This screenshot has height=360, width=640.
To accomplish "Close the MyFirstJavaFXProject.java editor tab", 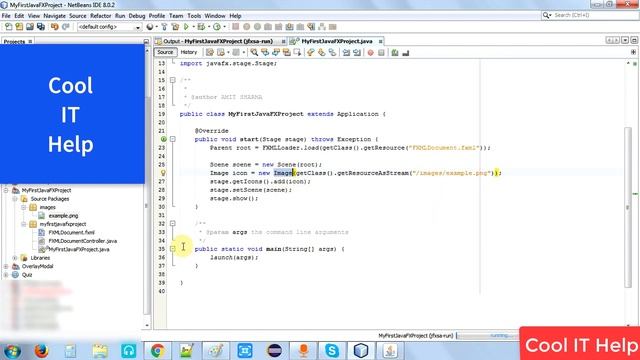I will (380, 42).
